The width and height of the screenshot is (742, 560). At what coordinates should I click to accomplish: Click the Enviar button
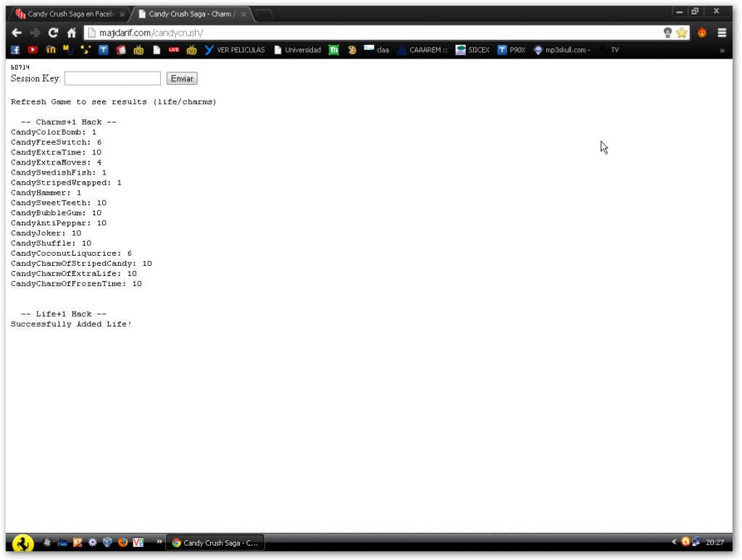click(182, 78)
